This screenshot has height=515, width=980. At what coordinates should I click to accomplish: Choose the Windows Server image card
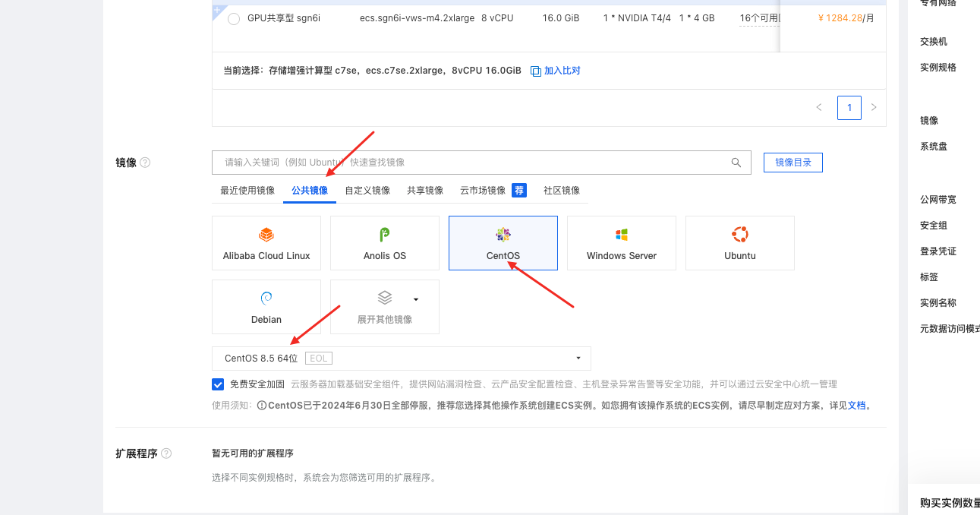[x=622, y=243]
